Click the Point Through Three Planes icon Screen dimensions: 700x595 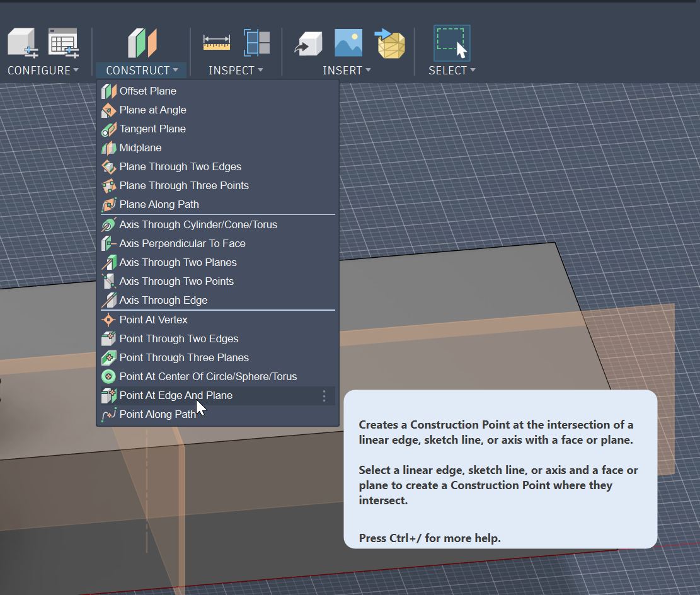pos(108,358)
